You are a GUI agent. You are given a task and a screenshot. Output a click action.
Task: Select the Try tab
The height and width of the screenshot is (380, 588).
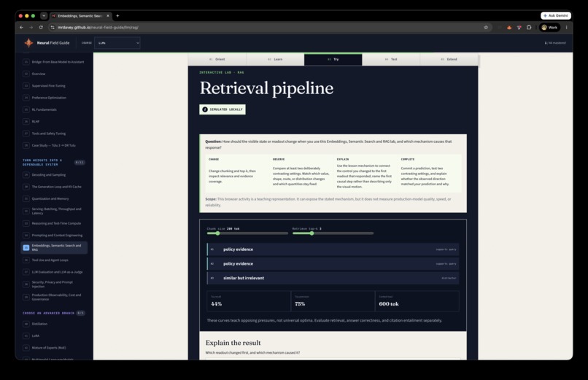[333, 59]
